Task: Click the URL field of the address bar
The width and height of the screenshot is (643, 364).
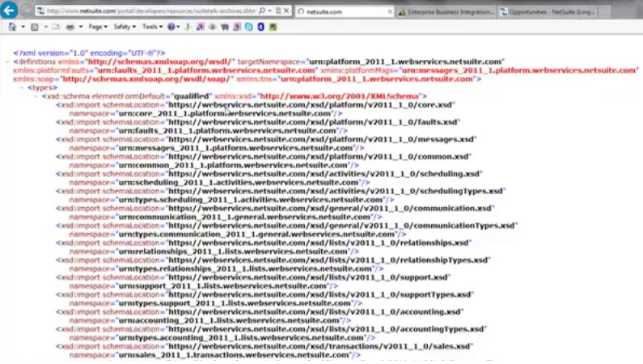Action: click(151, 11)
